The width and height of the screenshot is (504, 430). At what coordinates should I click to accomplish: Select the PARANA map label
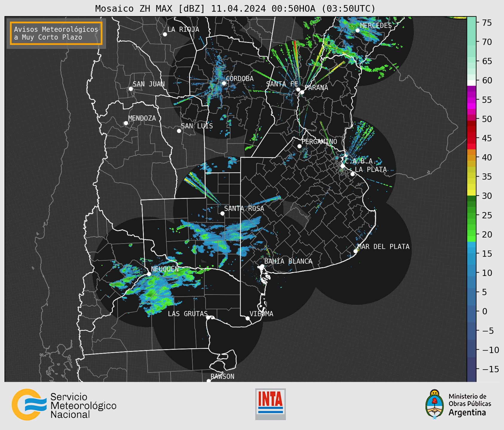(316, 88)
